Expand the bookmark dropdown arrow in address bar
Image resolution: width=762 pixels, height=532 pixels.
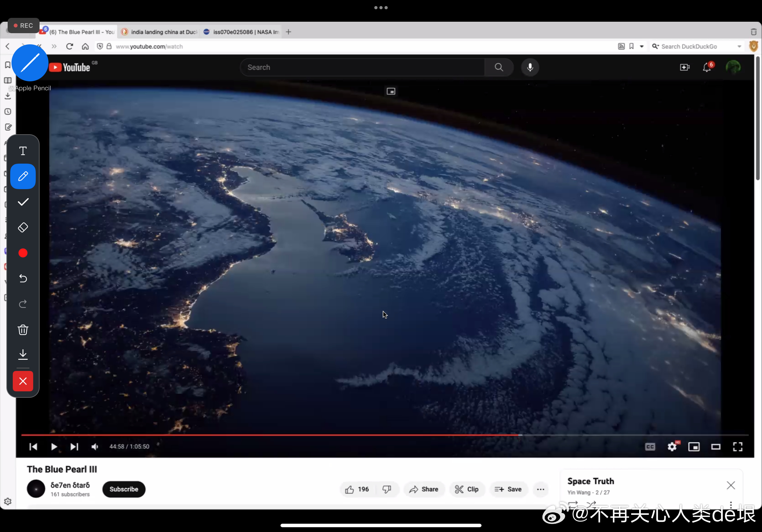642,47
